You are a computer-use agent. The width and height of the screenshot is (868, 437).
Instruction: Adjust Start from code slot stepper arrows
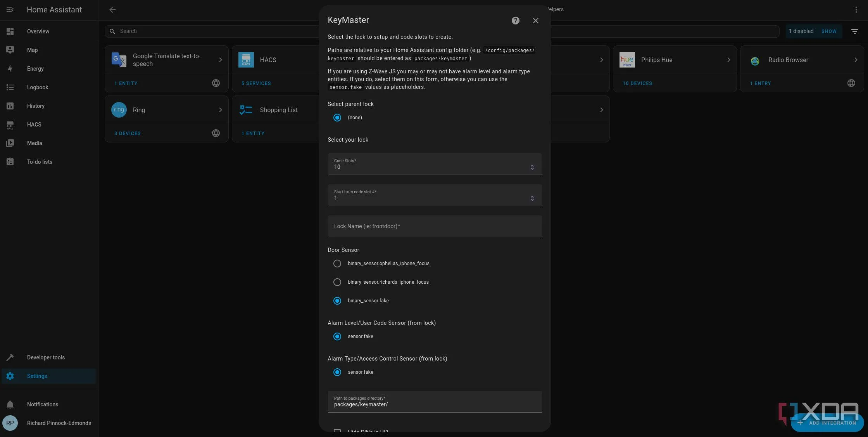(532, 198)
